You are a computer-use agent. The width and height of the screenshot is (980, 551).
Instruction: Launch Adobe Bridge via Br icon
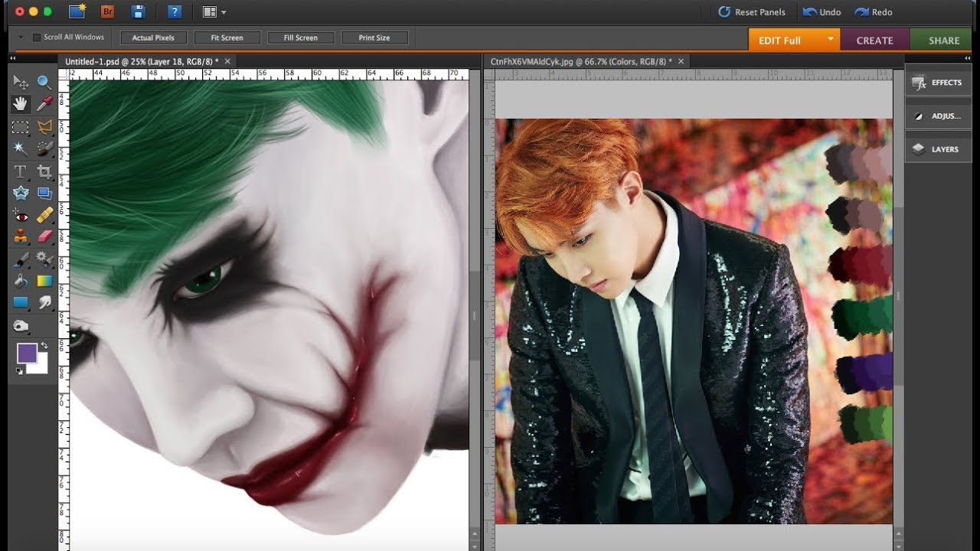[x=108, y=11]
